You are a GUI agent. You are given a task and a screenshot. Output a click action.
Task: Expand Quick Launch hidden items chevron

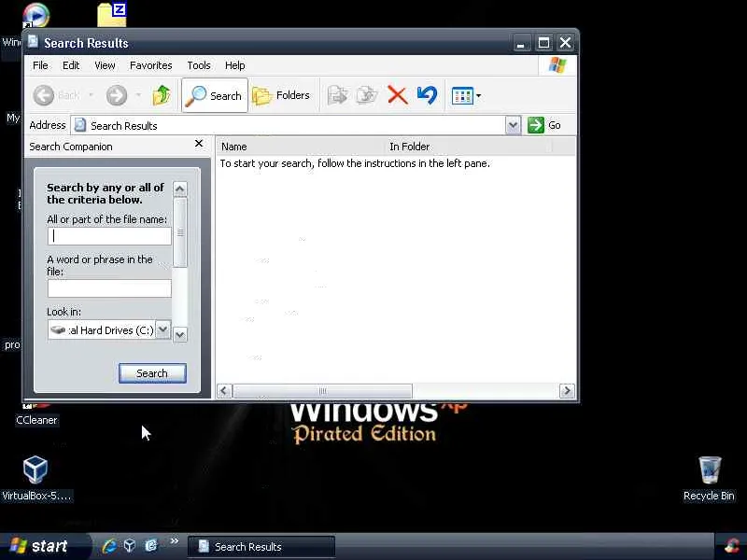(x=175, y=541)
